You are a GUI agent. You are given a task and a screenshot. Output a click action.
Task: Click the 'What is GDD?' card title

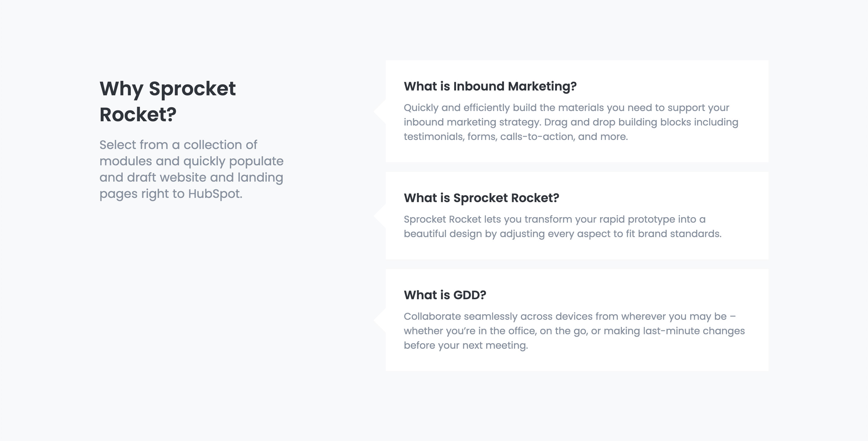(x=445, y=295)
